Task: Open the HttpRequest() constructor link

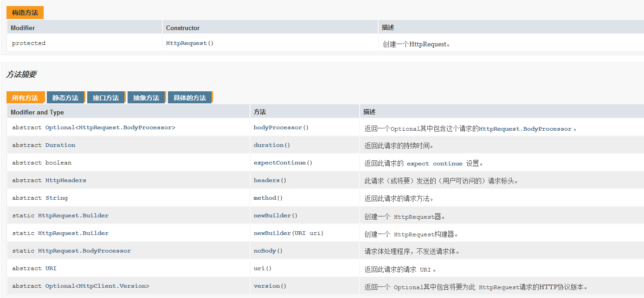Action: [x=189, y=43]
